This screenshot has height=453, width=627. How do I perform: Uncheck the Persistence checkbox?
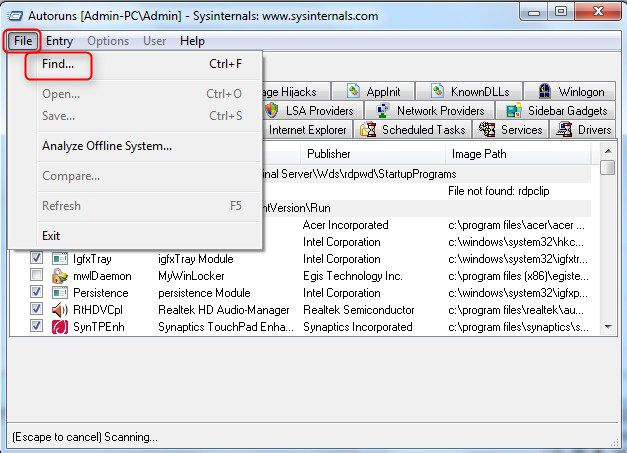(x=36, y=291)
